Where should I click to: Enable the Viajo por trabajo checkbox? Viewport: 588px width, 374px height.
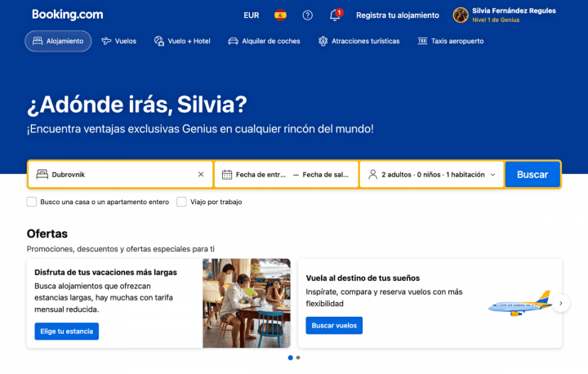pos(181,202)
